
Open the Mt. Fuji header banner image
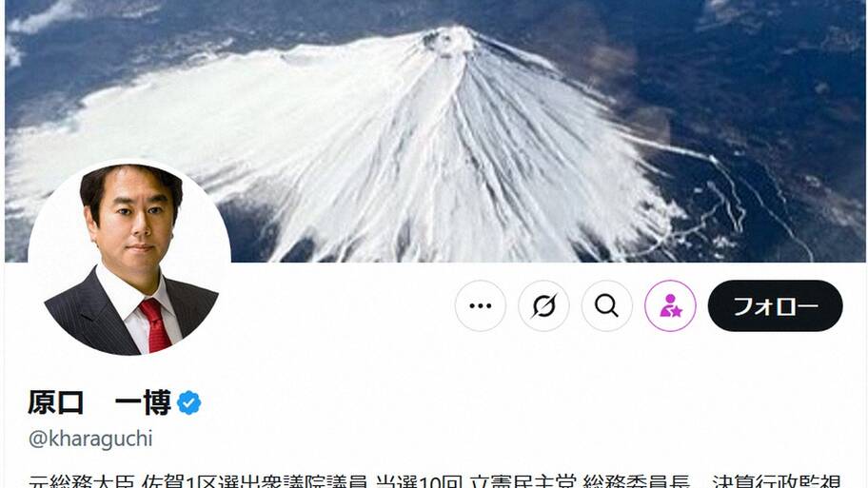click(x=435, y=131)
